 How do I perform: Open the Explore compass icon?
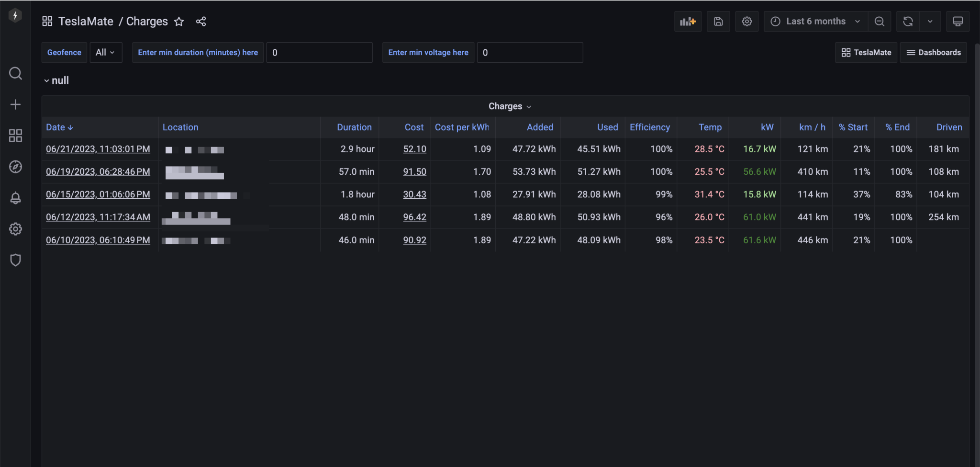(15, 167)
